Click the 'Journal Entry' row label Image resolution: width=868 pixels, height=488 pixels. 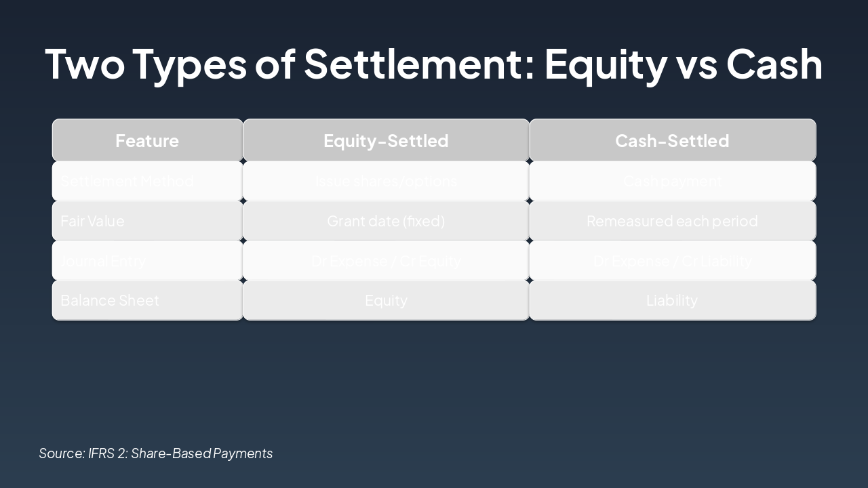tap(103, 261)
